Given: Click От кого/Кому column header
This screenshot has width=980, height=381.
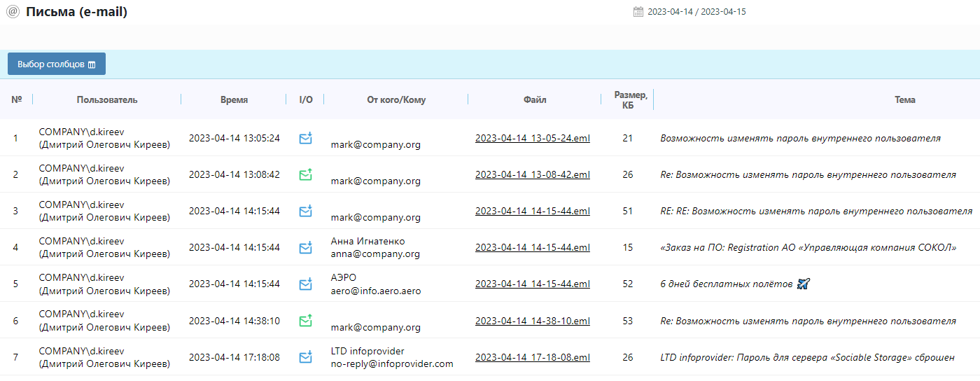Looking at the screenshot, I should 396,99.
